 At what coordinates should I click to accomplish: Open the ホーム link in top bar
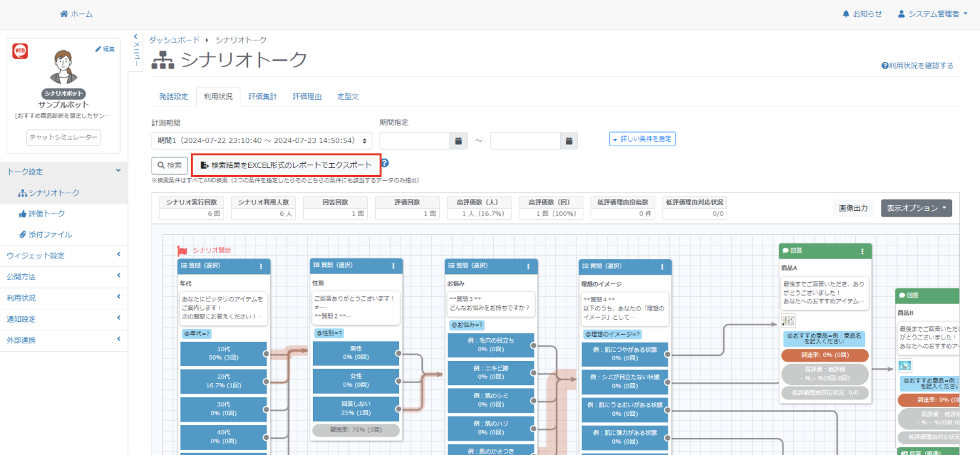click(x=76, y=14)
